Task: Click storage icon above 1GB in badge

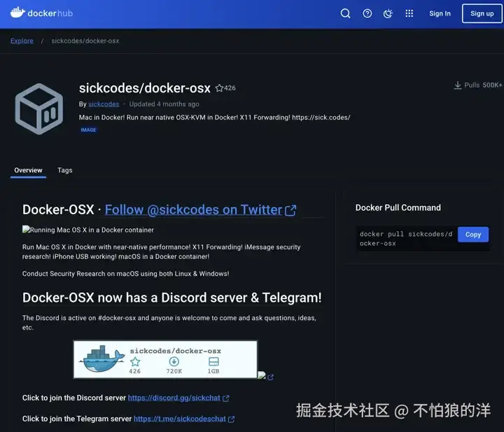Action: pos(213,361)
